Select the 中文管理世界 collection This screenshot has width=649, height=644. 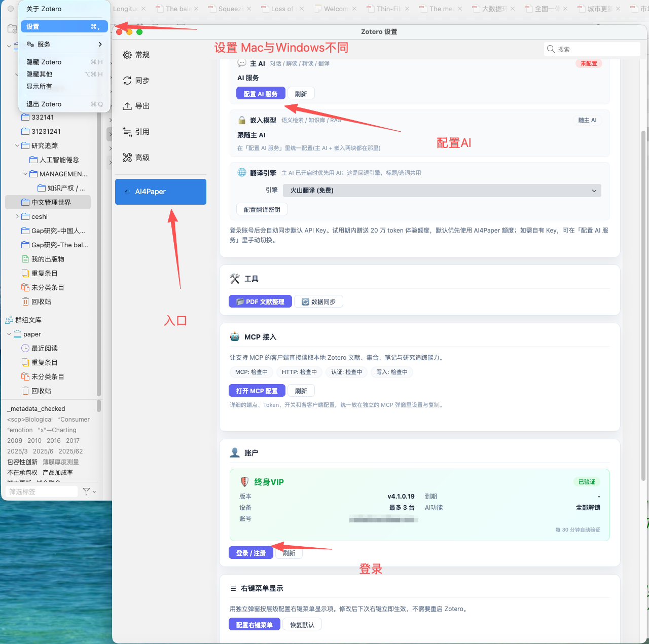pos(48,202)
